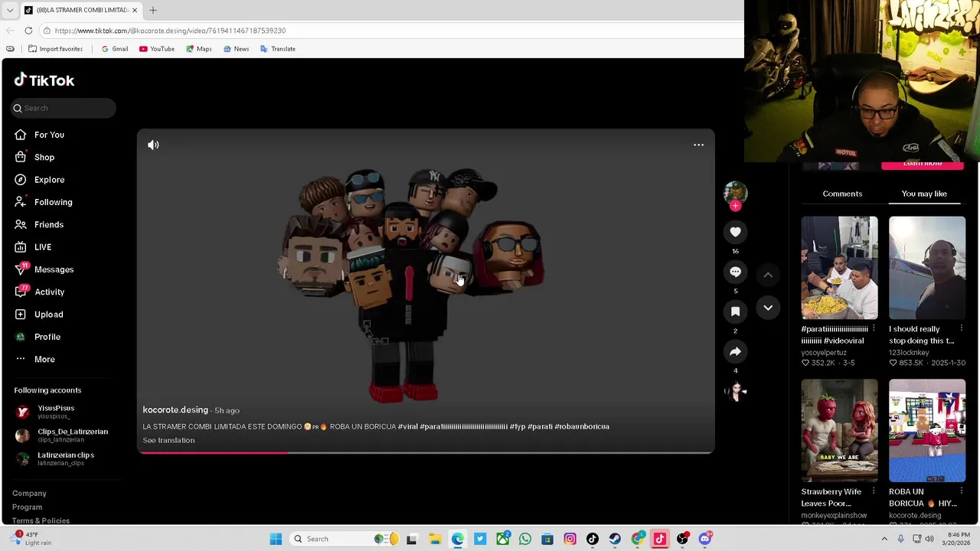
Task: Open the Translate bookmark
Action: [277, 49]
